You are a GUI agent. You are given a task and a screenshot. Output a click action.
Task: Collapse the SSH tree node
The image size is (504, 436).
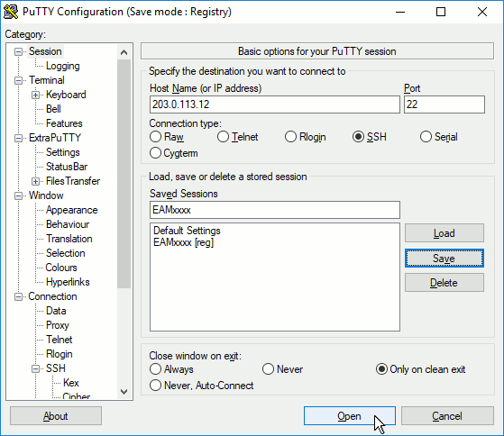[36, 369]
